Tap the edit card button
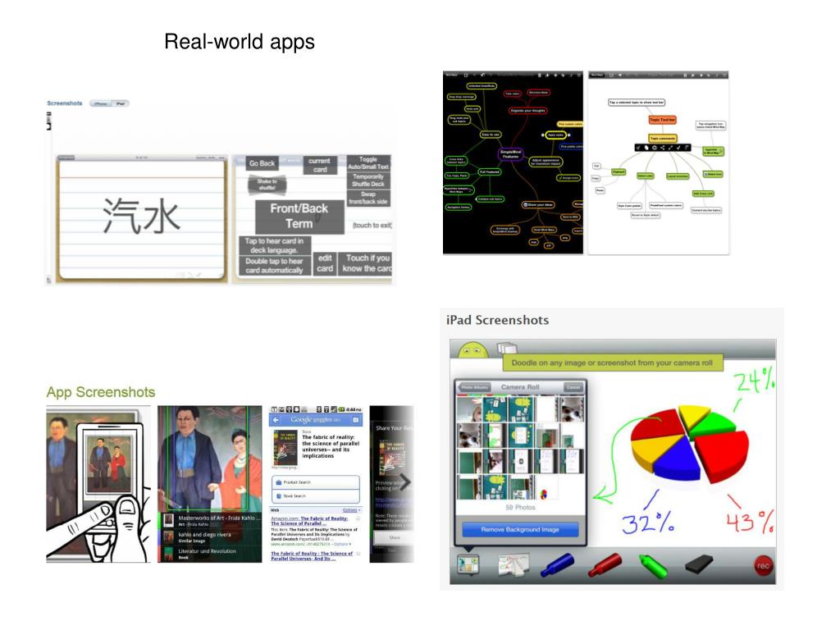This screenshot has height=630, width=840. pos(325,263)
